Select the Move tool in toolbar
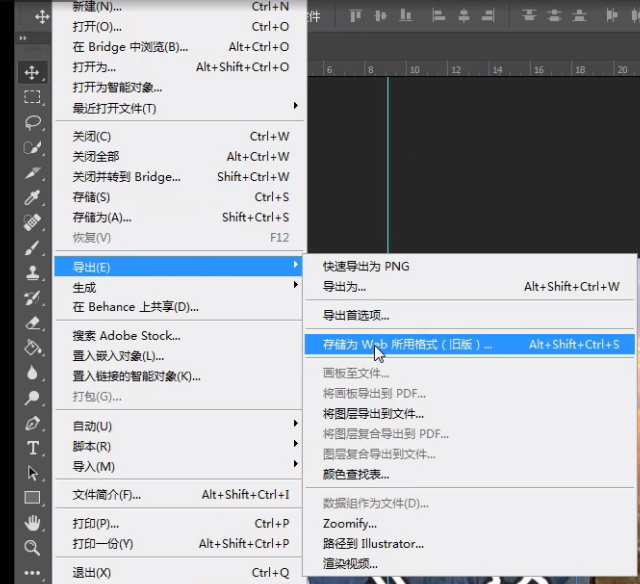The height and width of the screenshot is (584, 640). point(32,73)
